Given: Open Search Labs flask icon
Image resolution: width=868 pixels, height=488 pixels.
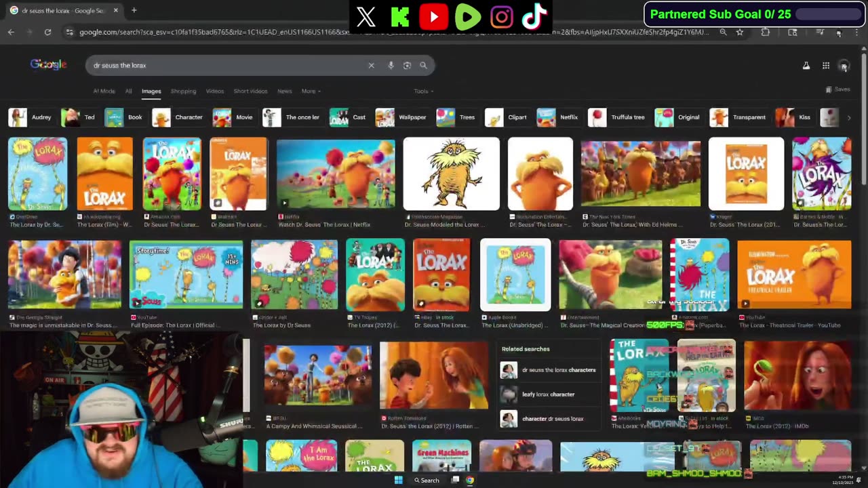Looking at the screenshot, I should tap(806, 66).
